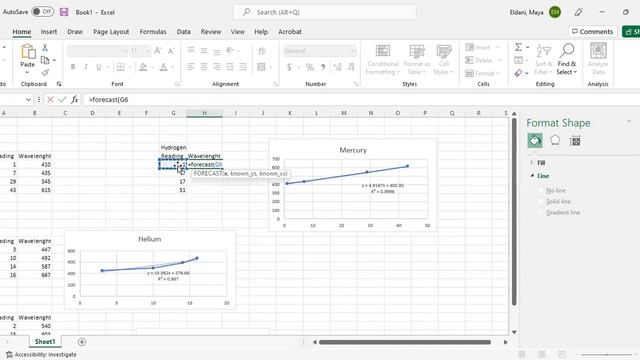The width and height of the screenshot is (640, 360).
Task: Open the Insert ribbon tab
Action: point(49,31)
